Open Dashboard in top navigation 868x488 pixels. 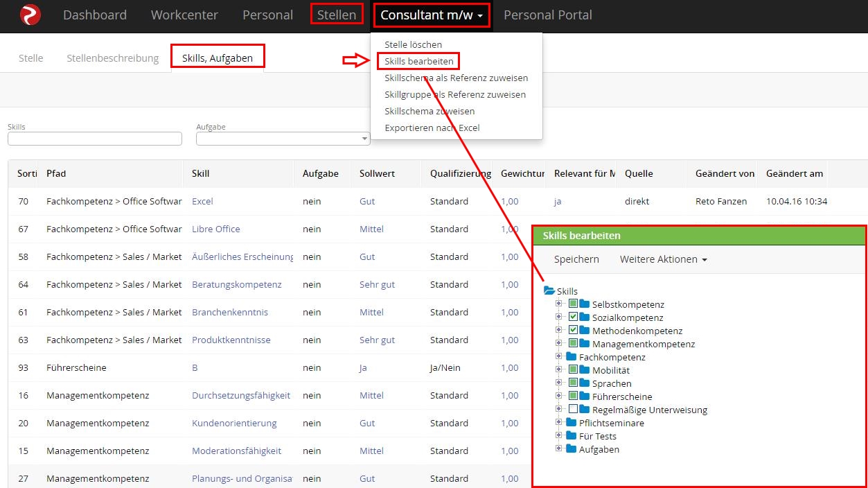95,15
